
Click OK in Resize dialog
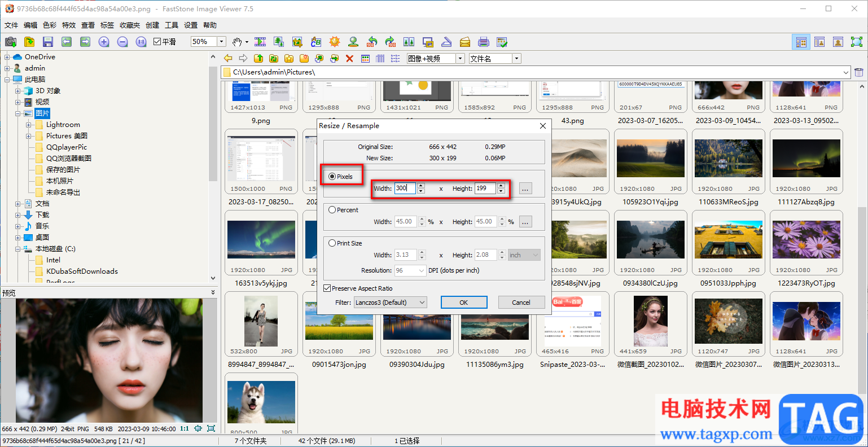pyautogui.click(x=464, y=303)
